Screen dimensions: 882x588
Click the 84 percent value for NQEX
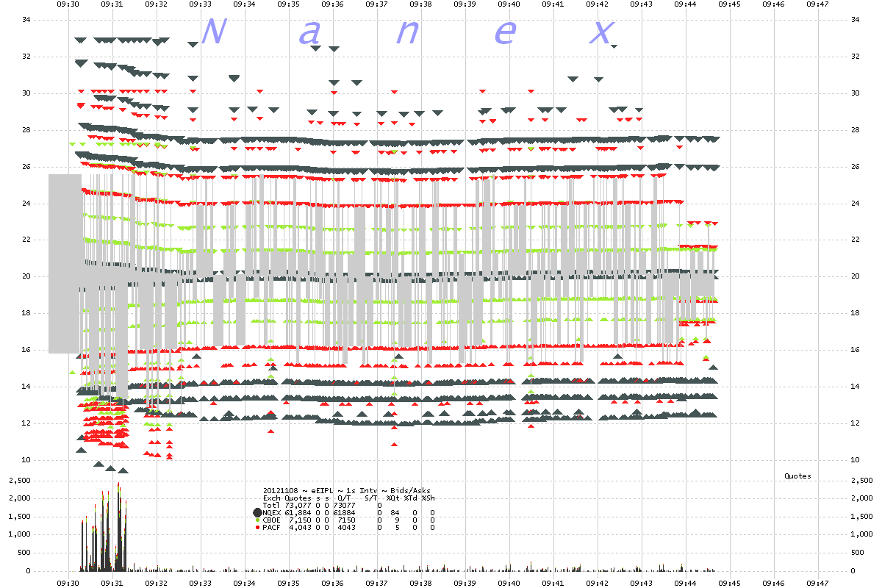(395, 512)
